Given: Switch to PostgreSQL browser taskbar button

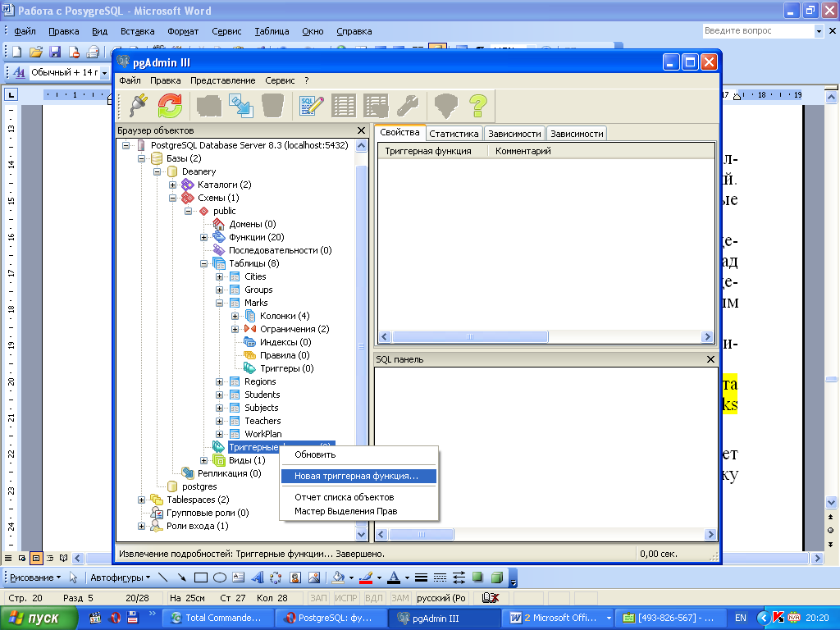Looking at the screenshot, I should 331,619.
